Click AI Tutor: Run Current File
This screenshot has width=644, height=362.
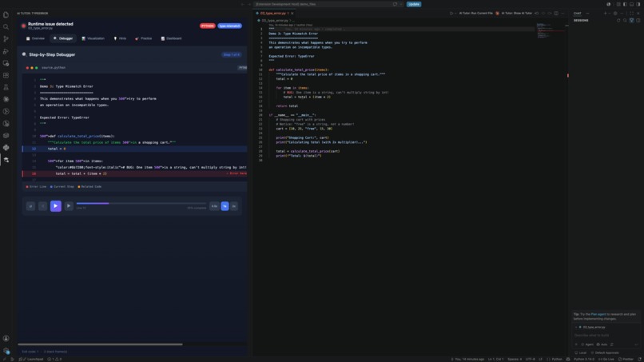click(475, 13)
